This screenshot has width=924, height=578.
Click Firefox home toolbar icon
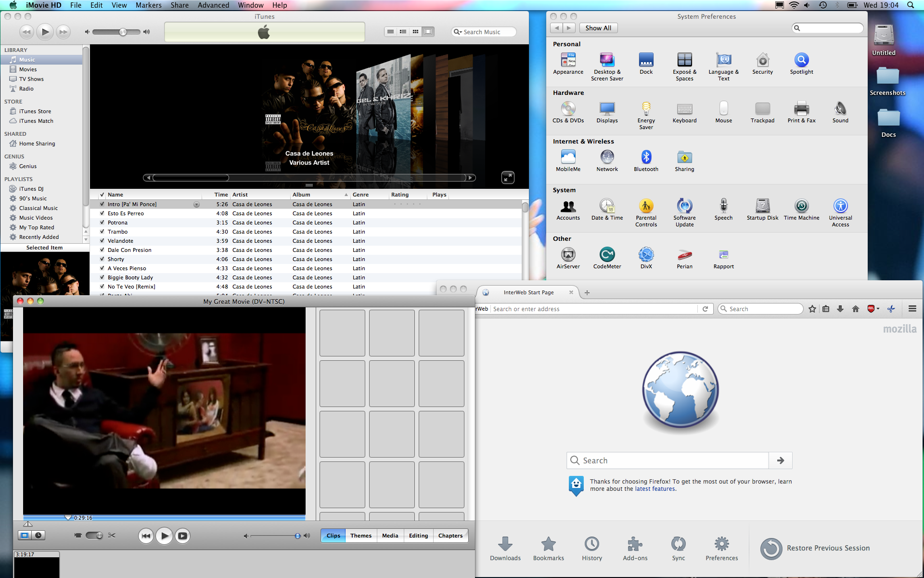[x=855, y=309]
